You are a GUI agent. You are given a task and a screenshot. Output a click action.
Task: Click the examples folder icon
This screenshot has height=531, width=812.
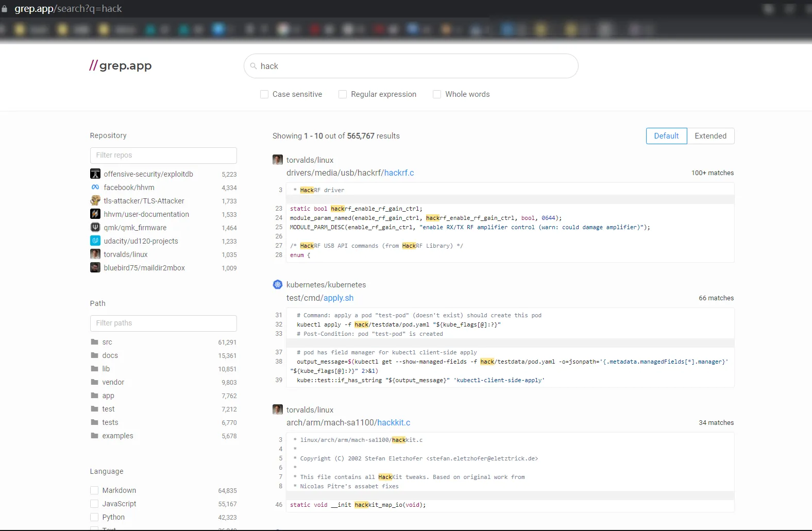(x=94, y=436)
